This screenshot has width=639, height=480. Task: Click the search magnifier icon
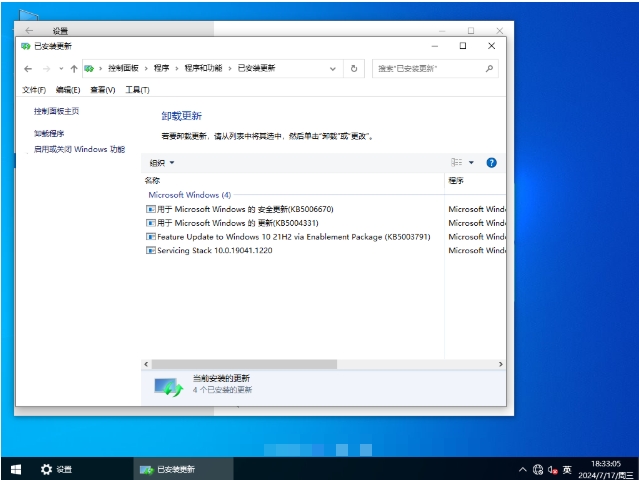489,68
